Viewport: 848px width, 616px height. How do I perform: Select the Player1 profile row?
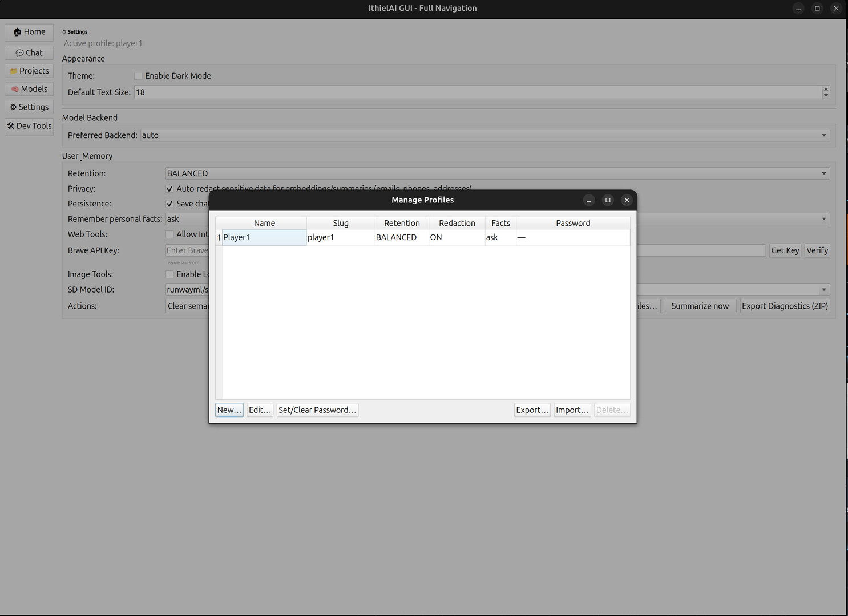tap(264, 237)
